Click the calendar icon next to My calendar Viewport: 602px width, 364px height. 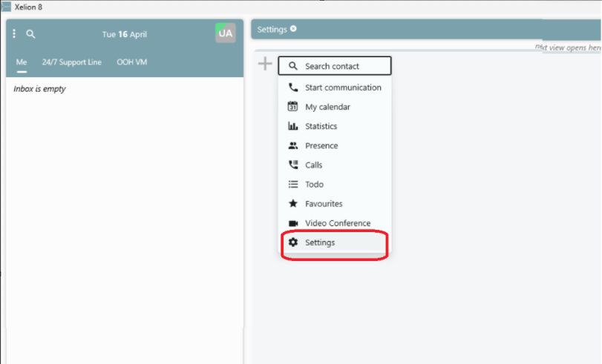(292, 106)
